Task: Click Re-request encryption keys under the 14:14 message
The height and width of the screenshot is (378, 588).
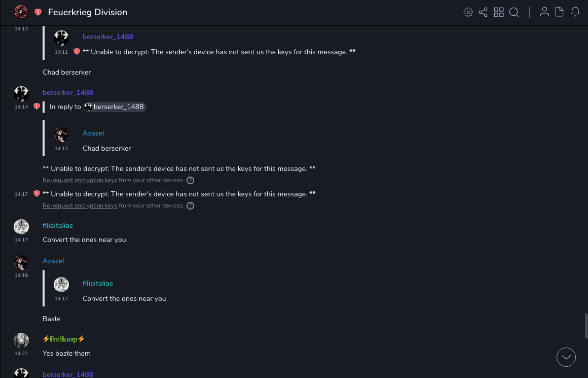Action: [x=80, y=180]
